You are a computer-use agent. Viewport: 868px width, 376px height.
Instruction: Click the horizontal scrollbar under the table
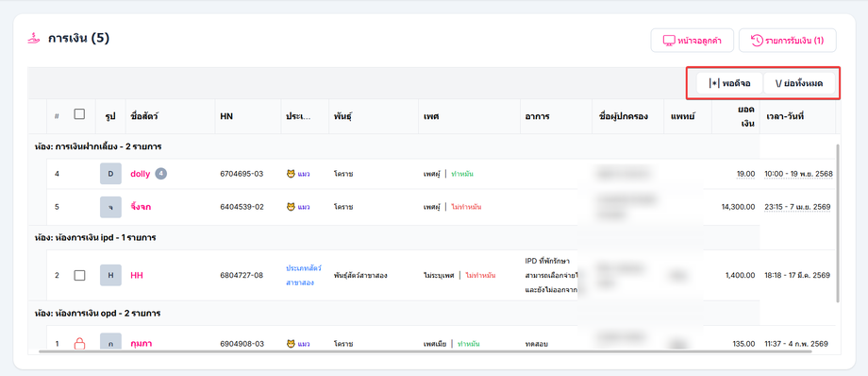point(425,351)
